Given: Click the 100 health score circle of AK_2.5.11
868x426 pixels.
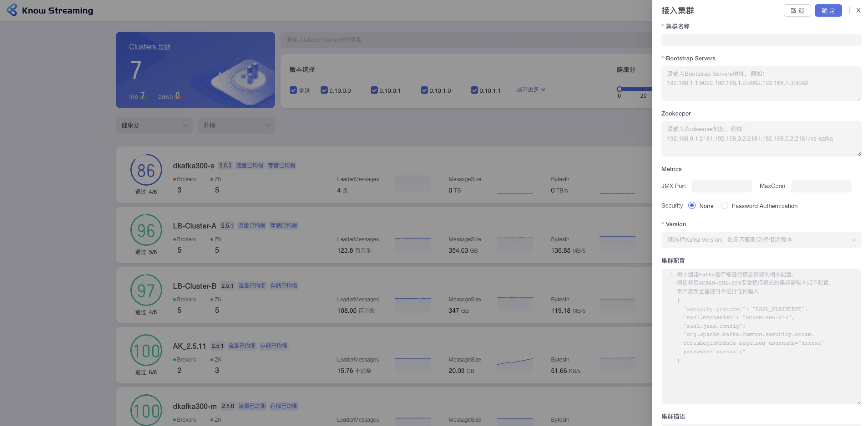Looking at the screenshot, I should pos(146,350).
